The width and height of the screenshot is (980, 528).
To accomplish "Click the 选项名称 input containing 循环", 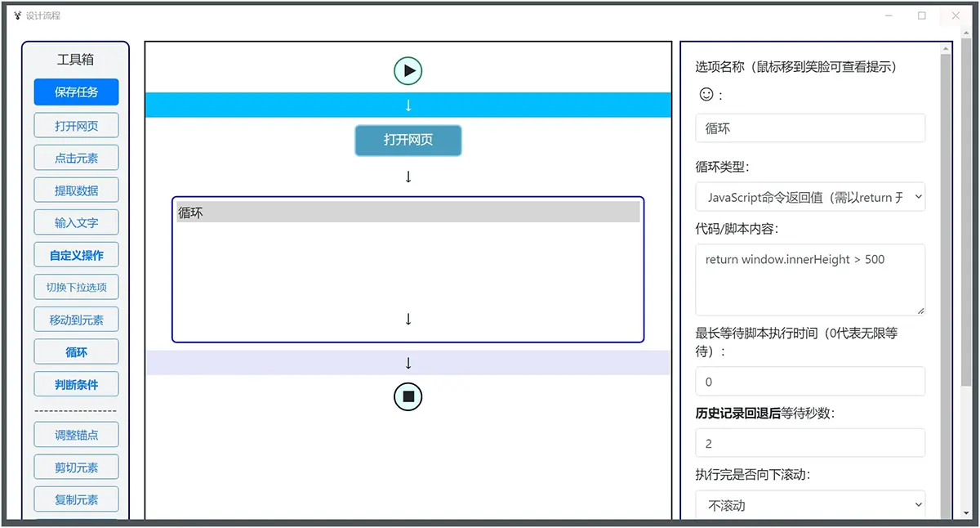I will coord(809,128).
